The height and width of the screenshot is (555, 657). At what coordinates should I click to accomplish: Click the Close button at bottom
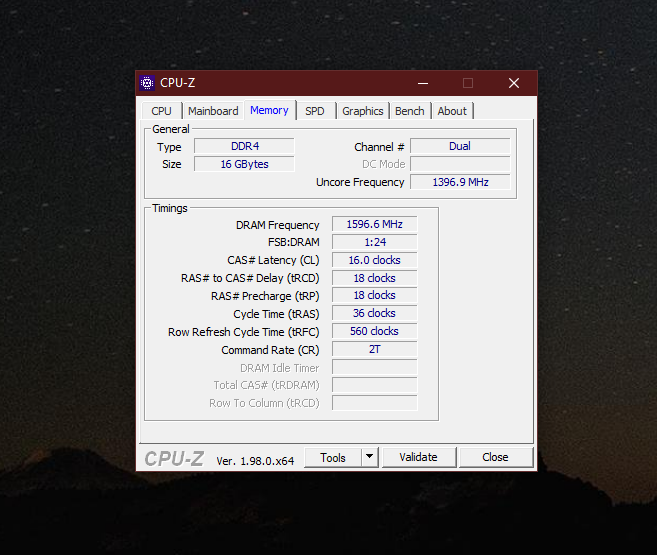496,457
